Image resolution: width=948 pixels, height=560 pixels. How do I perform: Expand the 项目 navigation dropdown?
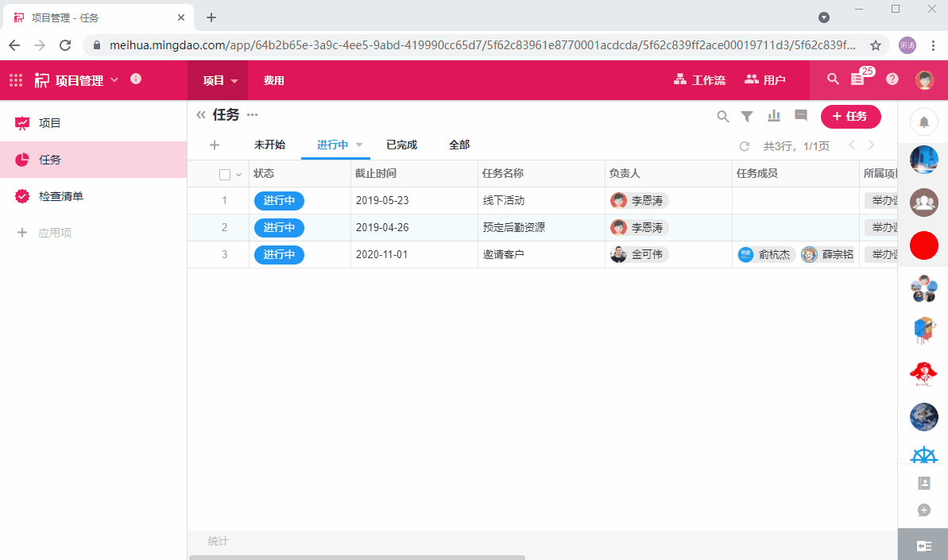pos(234,81)
